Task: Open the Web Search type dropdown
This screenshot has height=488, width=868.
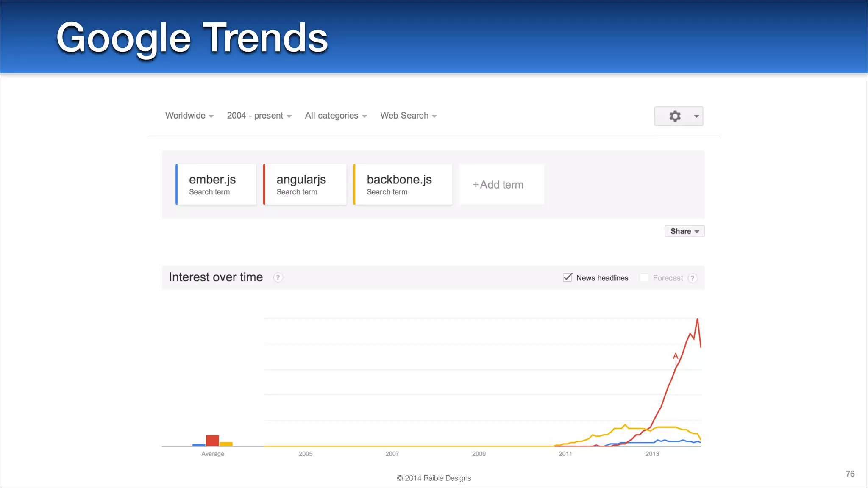Action: point(409,116)
